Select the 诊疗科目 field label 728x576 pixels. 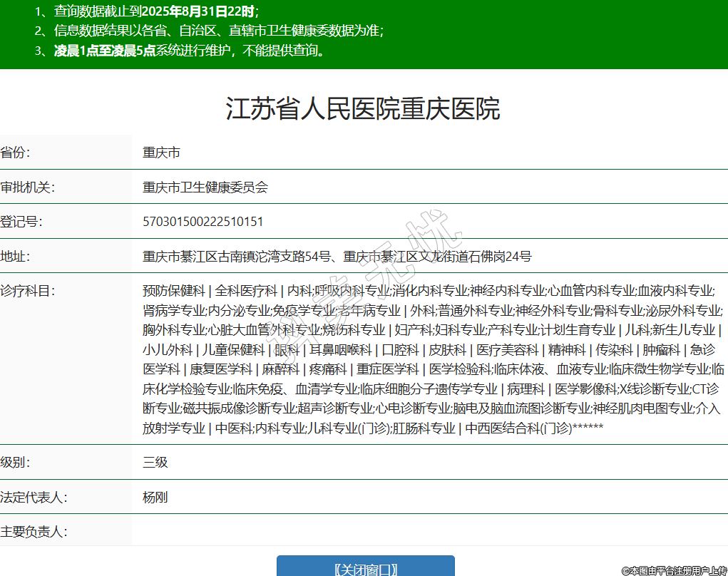(x=28, y=291)
